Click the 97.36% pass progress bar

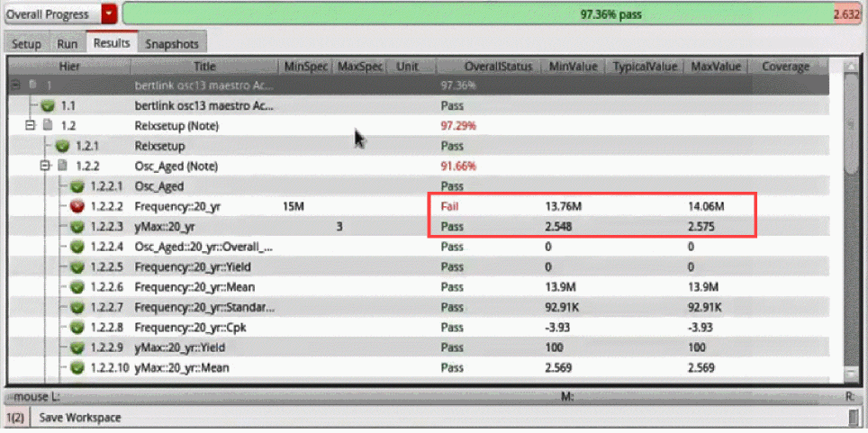[x=492, y=14]
